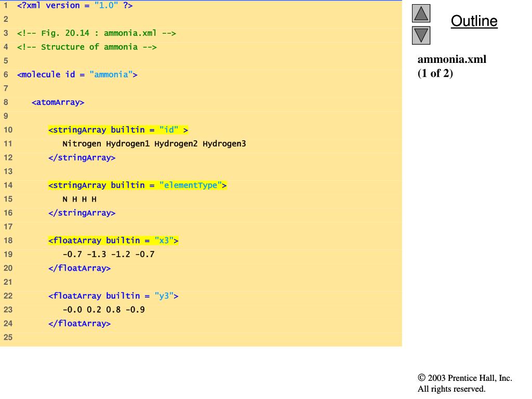Select the xml version declaration line
This screenshot has height=399, width=532.
click(75, 5)
